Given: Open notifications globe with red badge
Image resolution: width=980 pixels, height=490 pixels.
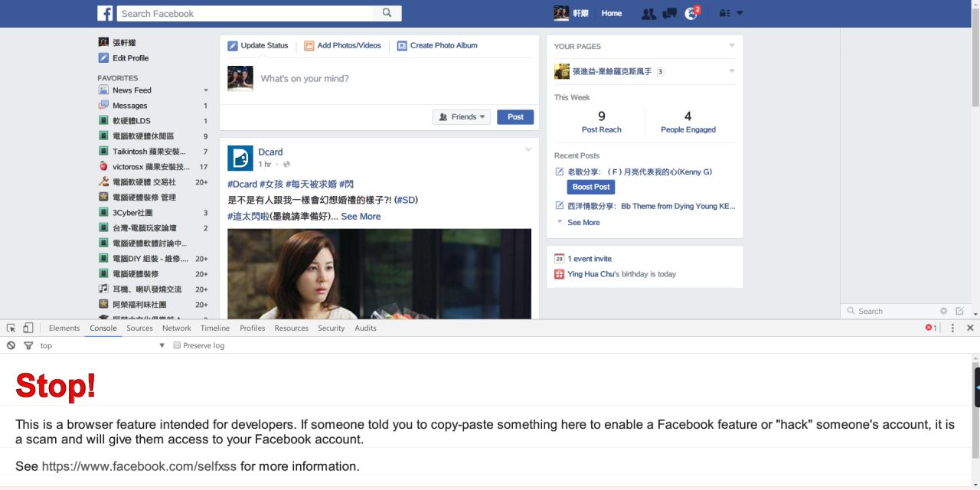Looking at the screenshot, I should (691, 13).
